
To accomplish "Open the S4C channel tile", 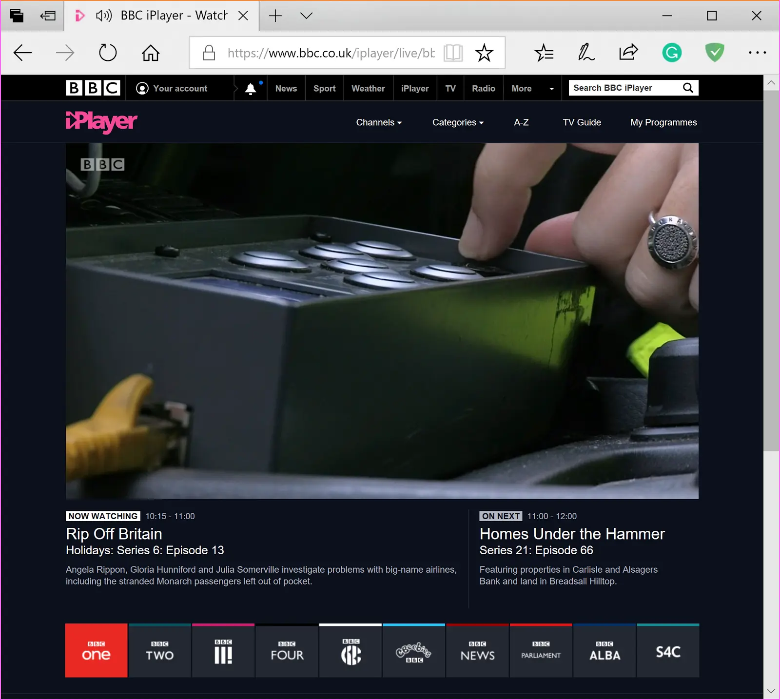I will pos(668,650).
